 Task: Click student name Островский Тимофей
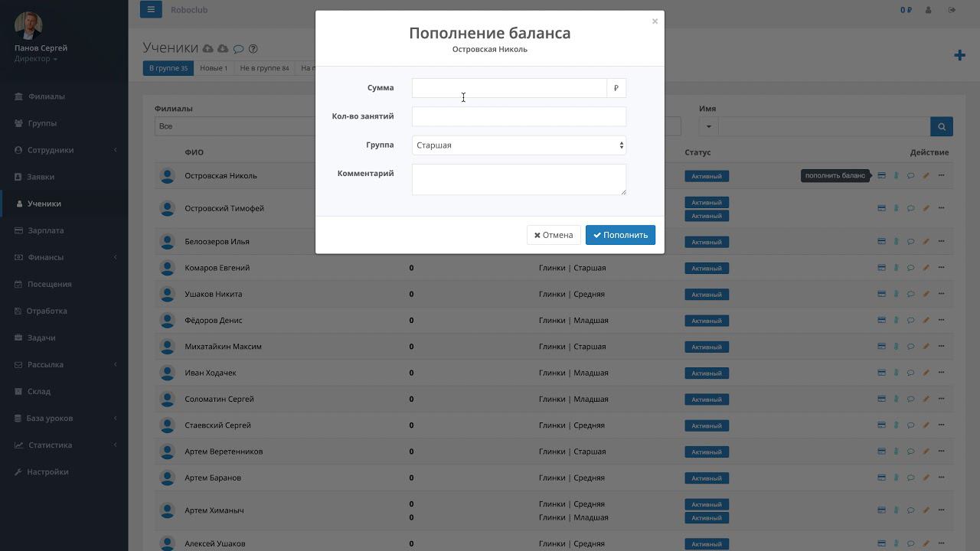click(224, 208)
